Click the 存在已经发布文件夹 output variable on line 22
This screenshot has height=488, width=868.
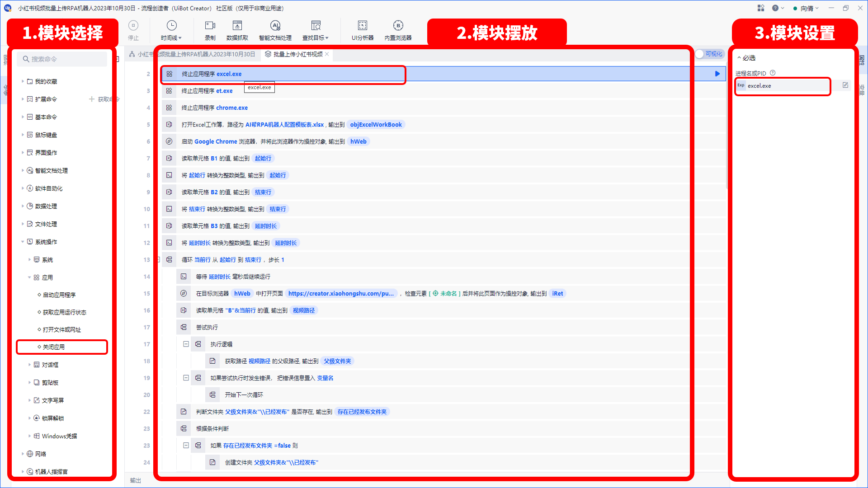click(362, 412)
